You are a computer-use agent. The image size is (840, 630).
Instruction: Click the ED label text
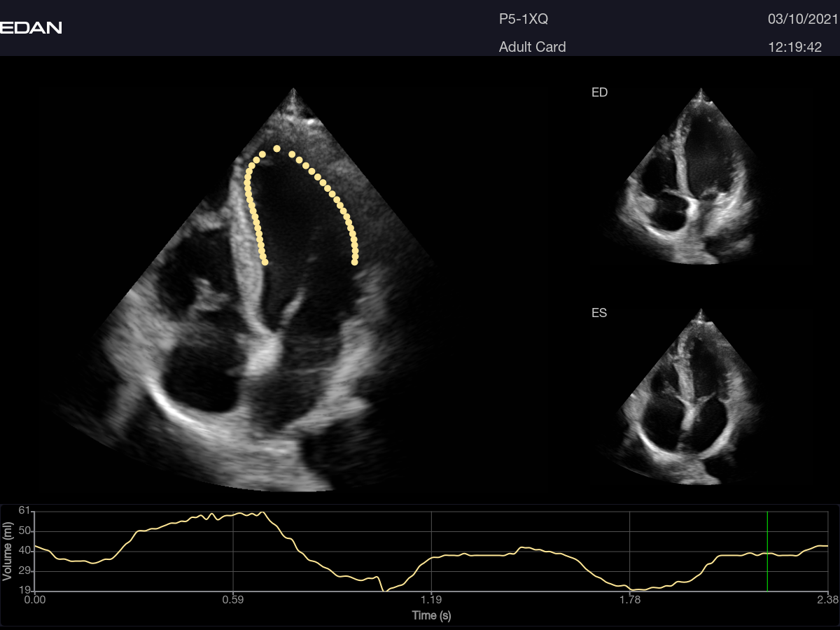click(599, 92)
